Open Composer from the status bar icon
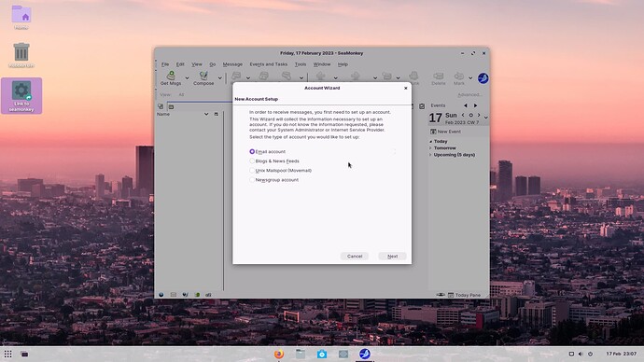Image resolution: width=644 pixels, height=362 pixels. (x=185, y=295)
